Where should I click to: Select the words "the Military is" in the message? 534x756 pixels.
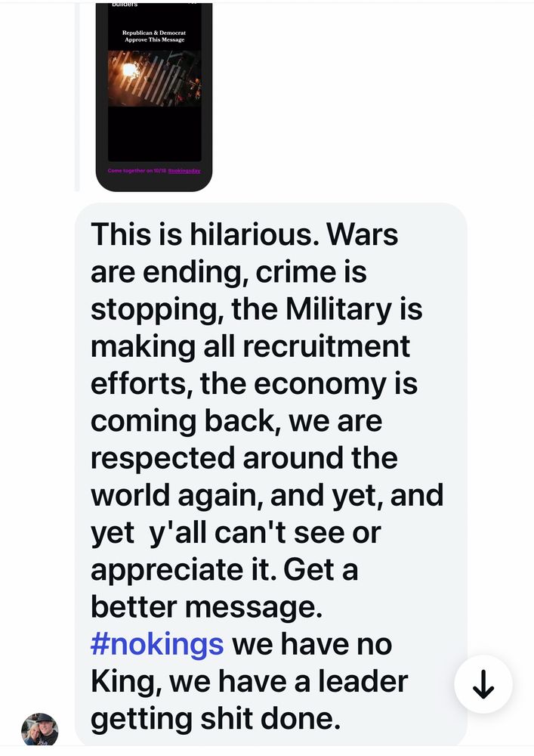pyautogui.click(x=327, y=309)
